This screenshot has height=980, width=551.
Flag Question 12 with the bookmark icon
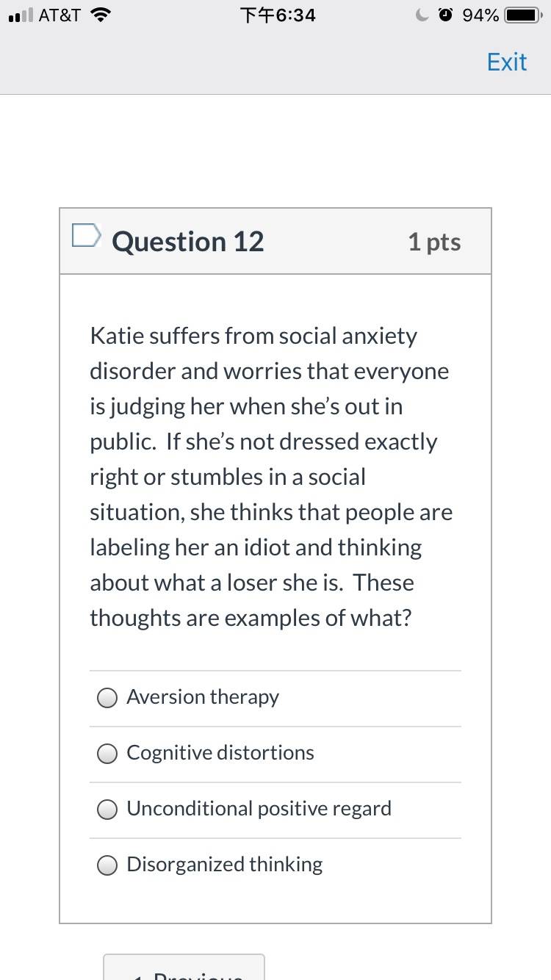[x=85, y=235]
